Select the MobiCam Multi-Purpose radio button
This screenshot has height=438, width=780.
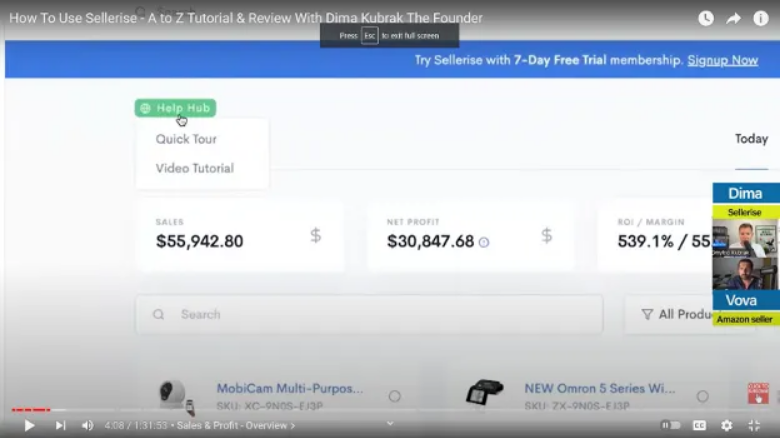point(394,396)
